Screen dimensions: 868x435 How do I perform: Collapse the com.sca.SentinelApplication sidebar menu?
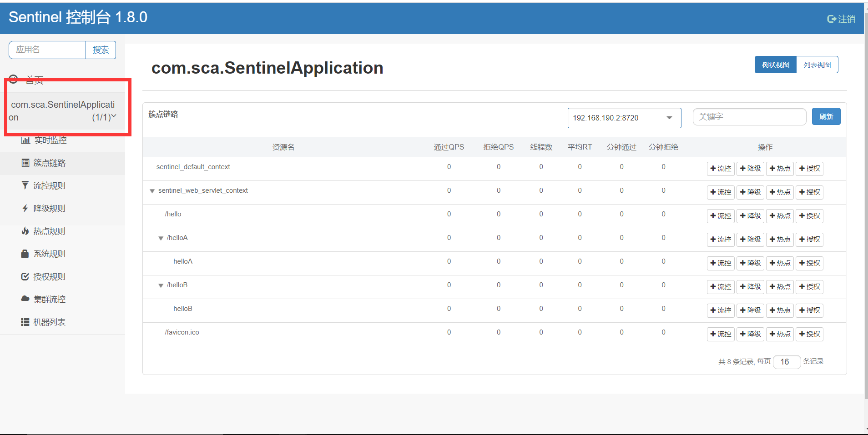click(x=114, y=116)
